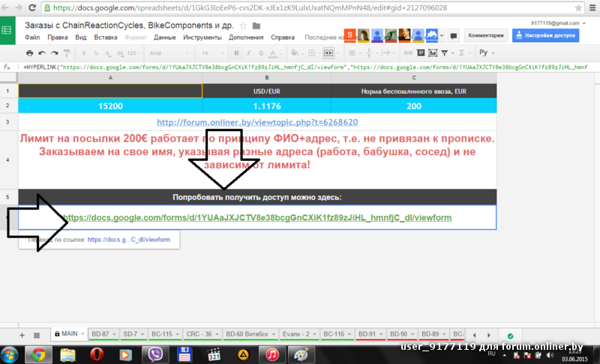Expand the 9177119@gmail.com account menu

pyautogui.click(x=558, y=23)
